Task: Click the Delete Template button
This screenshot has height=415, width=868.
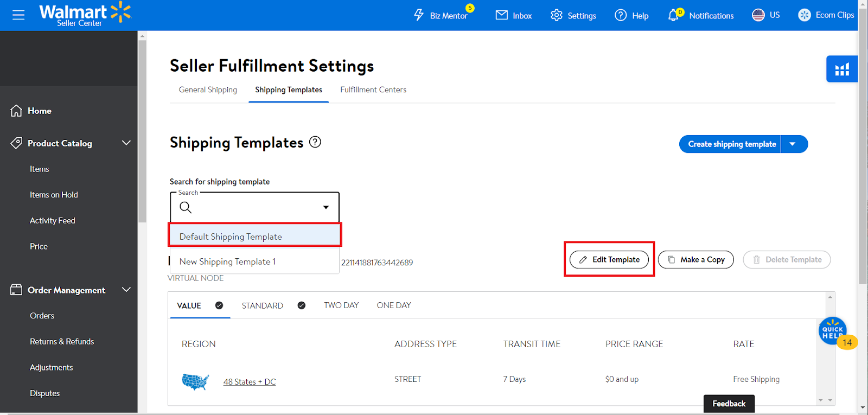Action: (x=787, y=260)
